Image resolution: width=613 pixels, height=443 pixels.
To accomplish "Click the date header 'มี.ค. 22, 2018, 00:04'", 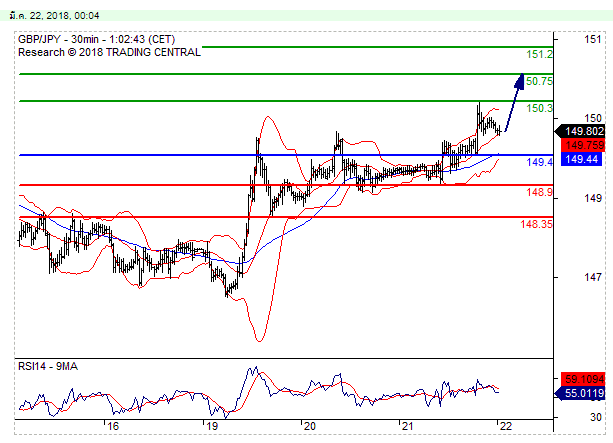I will (x=54, y=16).
